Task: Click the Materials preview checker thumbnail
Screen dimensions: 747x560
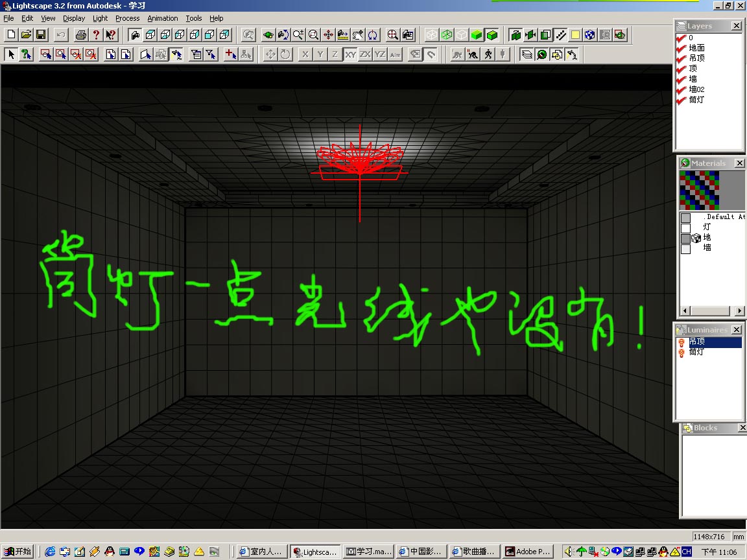Action: [x=699, y=191]
